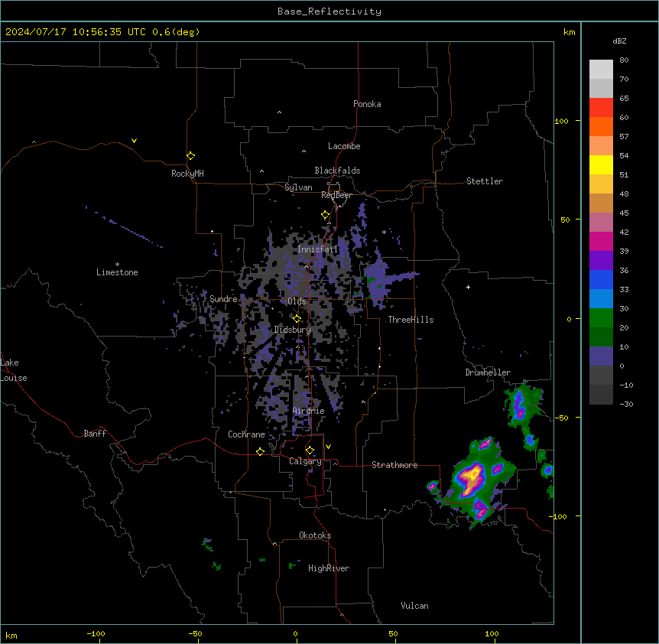Viewport: 659px width, 644px height.
Task: Click the Sundre label
Action: [x=223, y=299]
